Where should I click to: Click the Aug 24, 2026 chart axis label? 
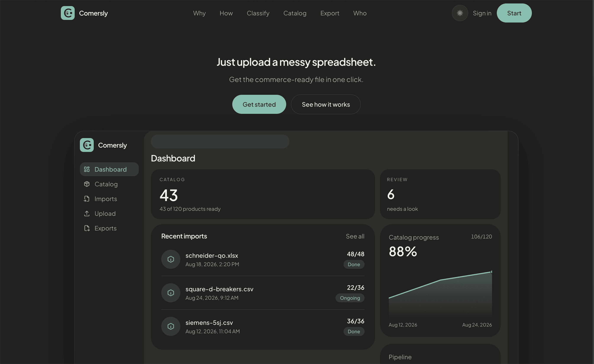[x=477, y=325]
